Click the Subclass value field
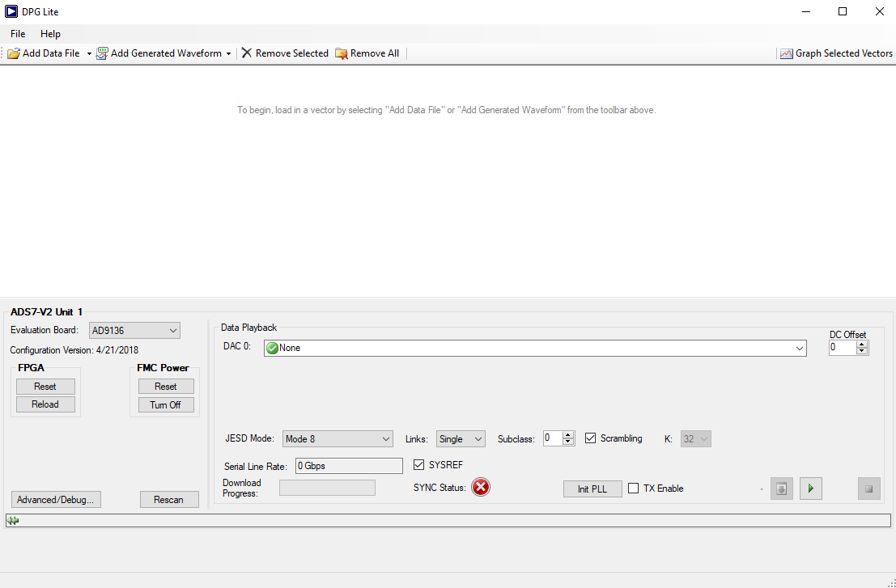Image resolution: width=896 pixels, height=588 pixels. (553, 438)
